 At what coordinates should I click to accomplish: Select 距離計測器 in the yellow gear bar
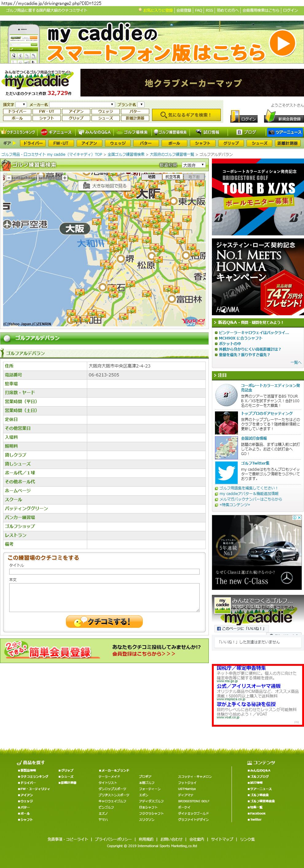[x=287, y=143]
